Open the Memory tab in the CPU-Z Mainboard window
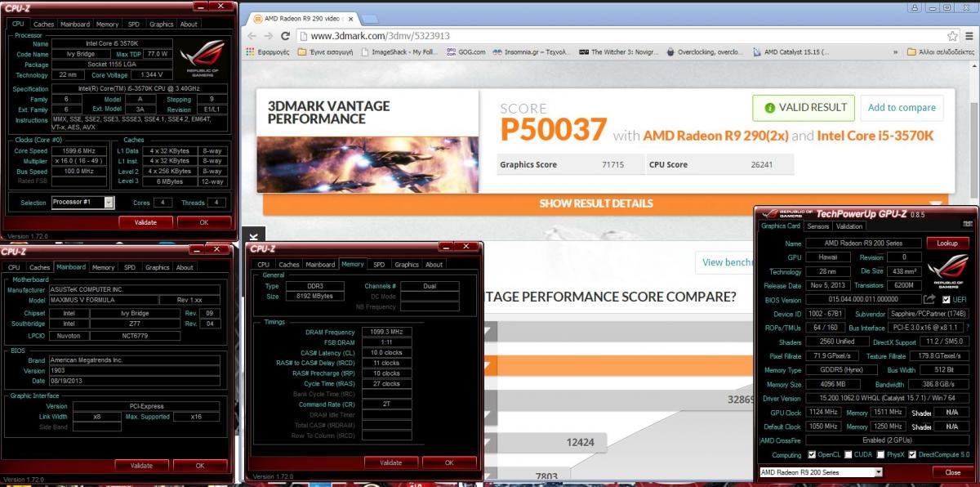The width and height of the screenshot is (980, 487). click(103, 267)
